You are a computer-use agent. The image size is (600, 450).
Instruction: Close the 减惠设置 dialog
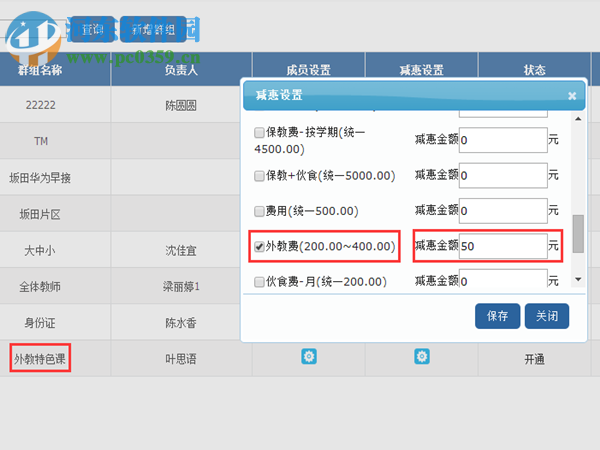click(572, 96)
